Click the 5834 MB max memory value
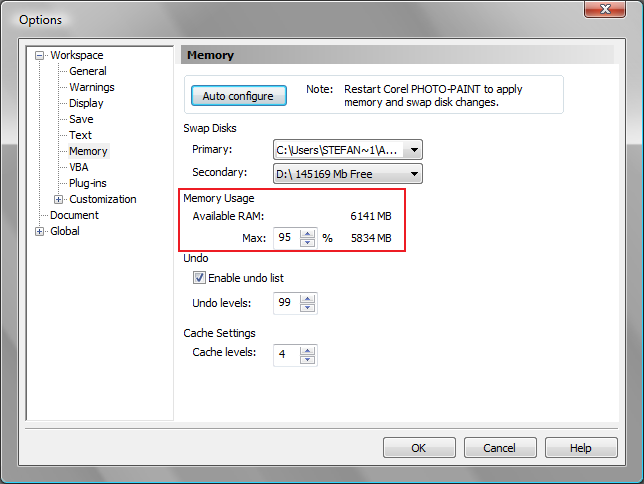The height and width of the screenshot is (484, 644). (371, 238)
